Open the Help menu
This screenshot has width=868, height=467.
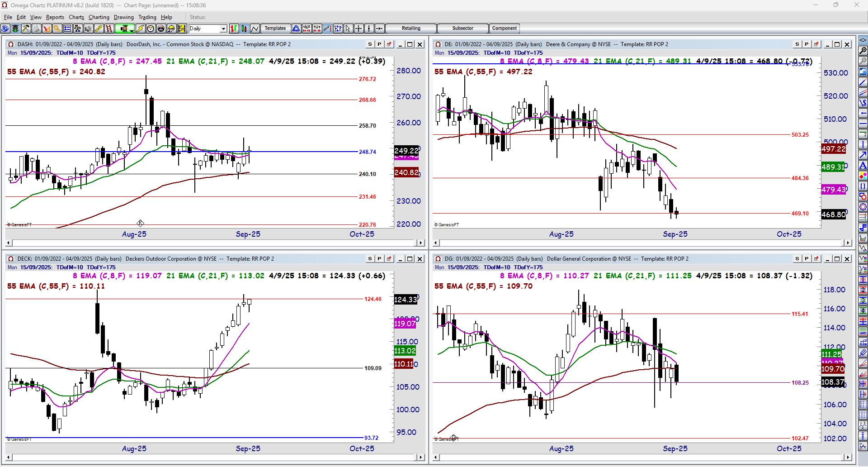167,17
